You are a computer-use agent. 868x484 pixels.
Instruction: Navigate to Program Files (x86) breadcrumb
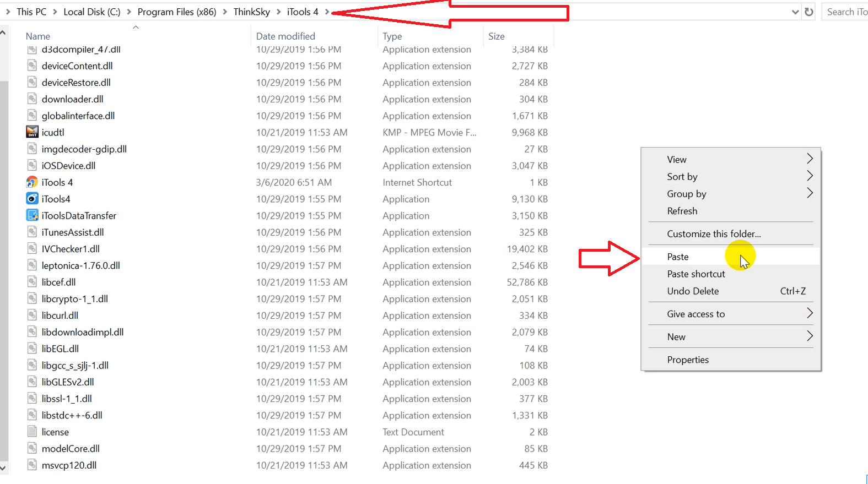tap(176, 12)
